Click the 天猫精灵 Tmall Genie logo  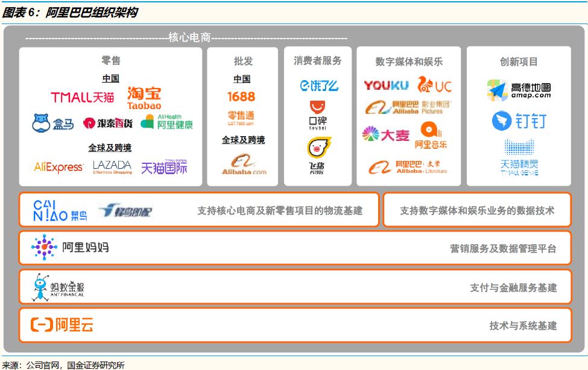519,157
